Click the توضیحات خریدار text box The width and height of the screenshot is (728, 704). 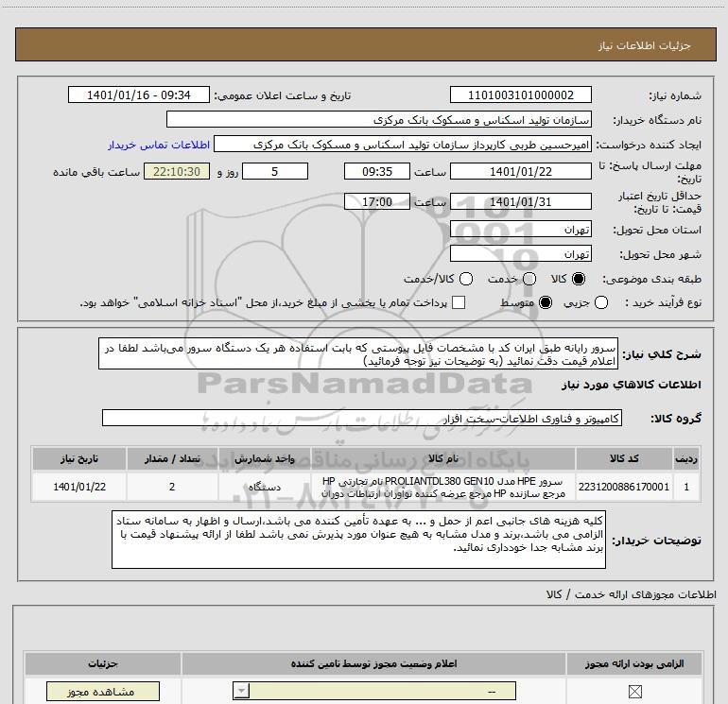(x=358, y=540)
